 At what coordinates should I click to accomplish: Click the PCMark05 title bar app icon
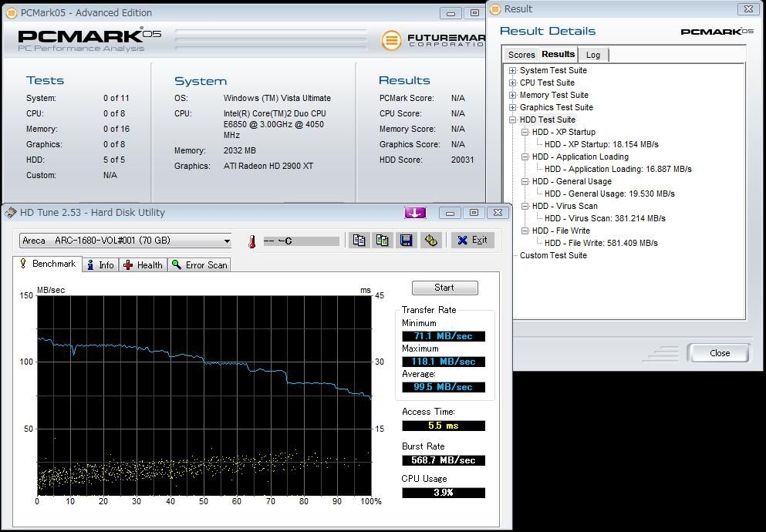pos(11,12)
